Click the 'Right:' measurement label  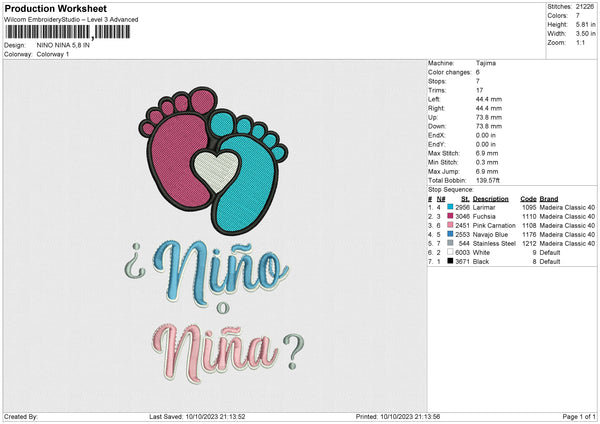[435, 108]
